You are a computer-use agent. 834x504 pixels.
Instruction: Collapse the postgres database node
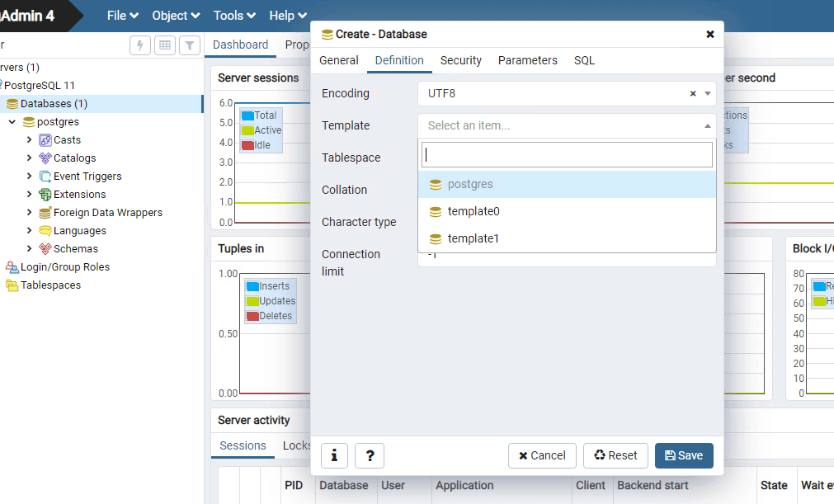tap(12, 122)
